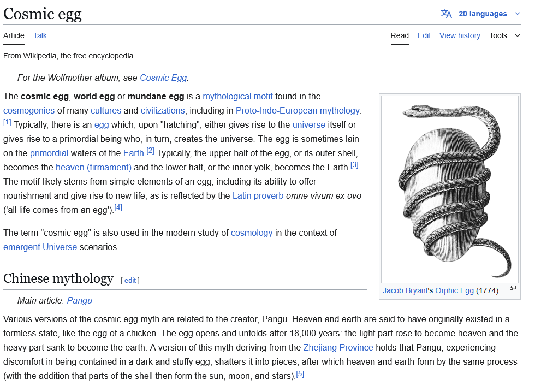Click 'From Wikipedia, the free encyclopedia' text
This screenshot has width=535, height=392.
pyautogui.click(x=68, y=56)
